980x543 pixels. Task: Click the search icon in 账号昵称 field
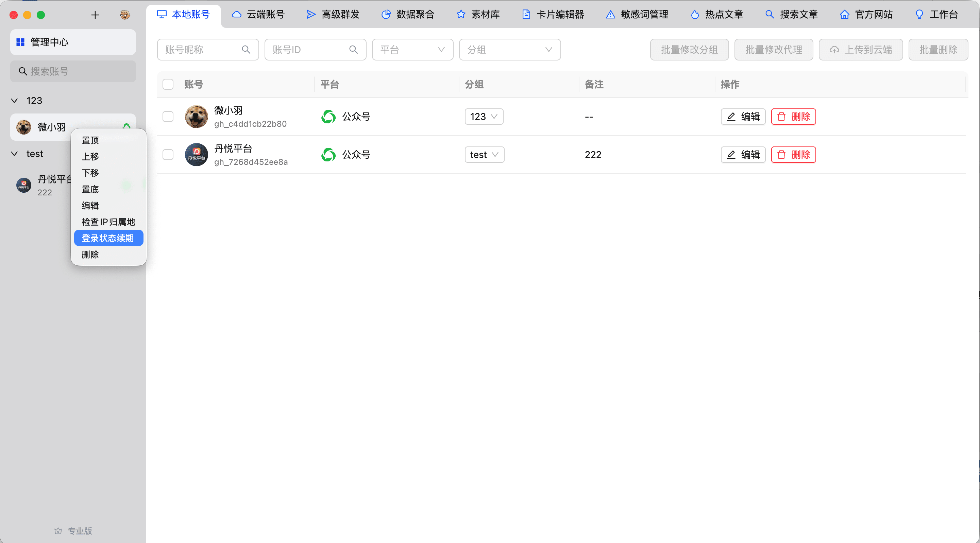(x=246, y=49)
